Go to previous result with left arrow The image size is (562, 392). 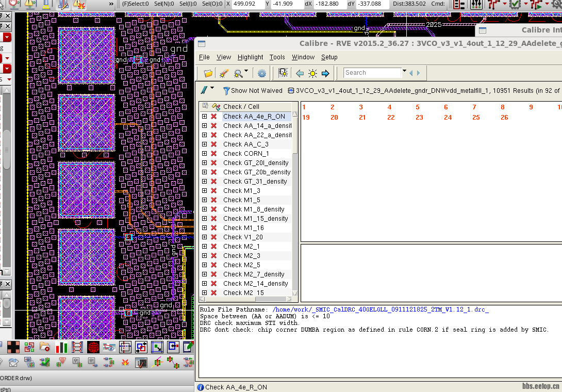tap(300, 73)
